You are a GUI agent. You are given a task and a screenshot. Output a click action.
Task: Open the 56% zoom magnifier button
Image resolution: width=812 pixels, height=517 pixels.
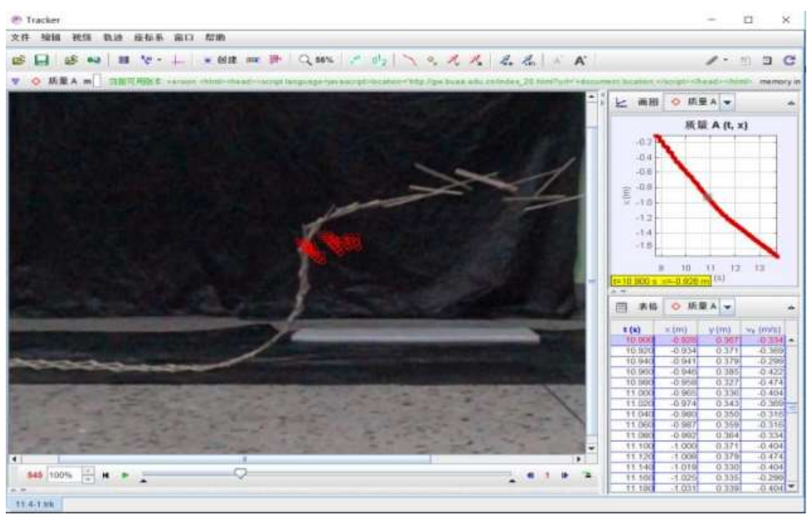(x=316, y=60)
